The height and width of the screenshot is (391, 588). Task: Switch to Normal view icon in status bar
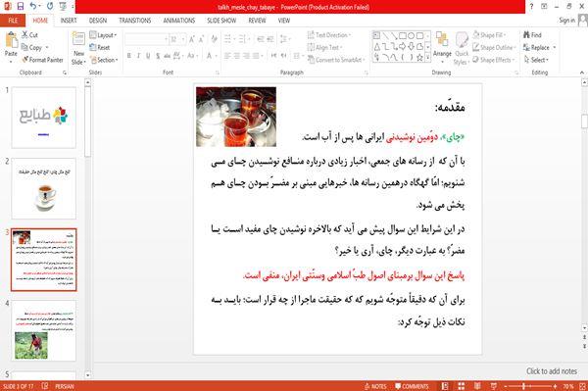[x=445, y=386]
